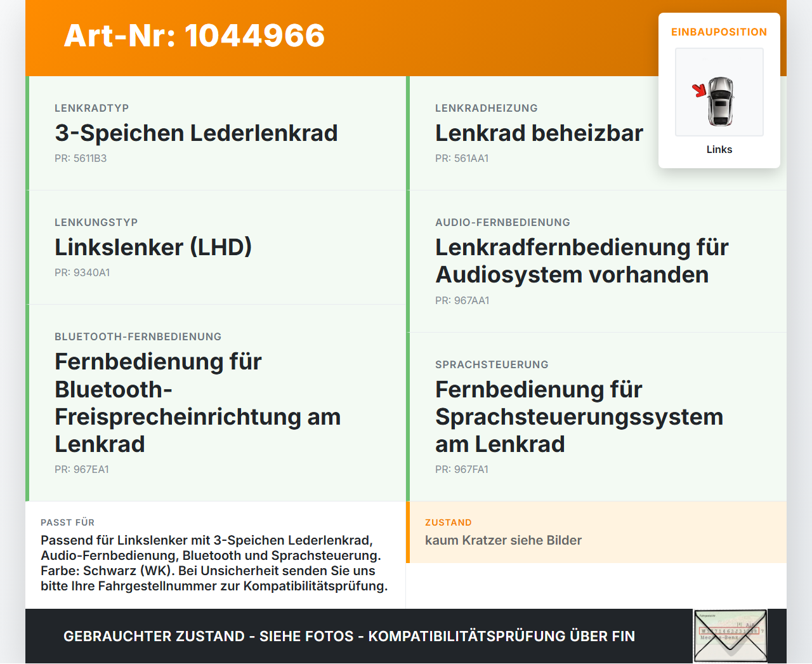Click 'PR: 967FA1' code
The image size is (812, 664).
click(462, 469)
